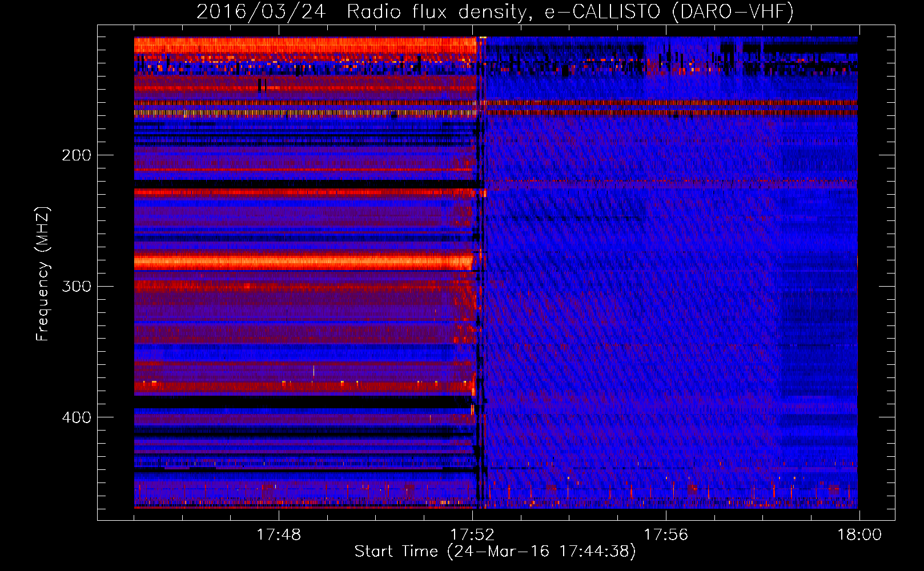Click the '17:52' time tick label
The width and height of the screenshot is (924, 571).
[472, 535]
